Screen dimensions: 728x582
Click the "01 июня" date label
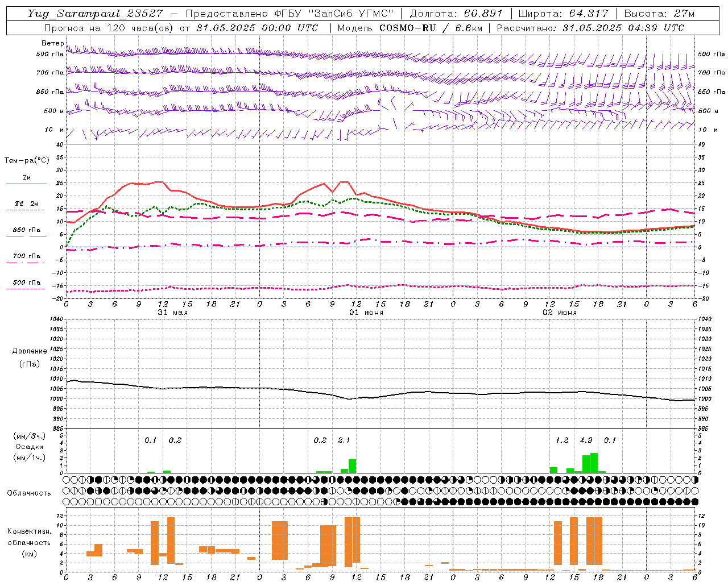[366, 313]
